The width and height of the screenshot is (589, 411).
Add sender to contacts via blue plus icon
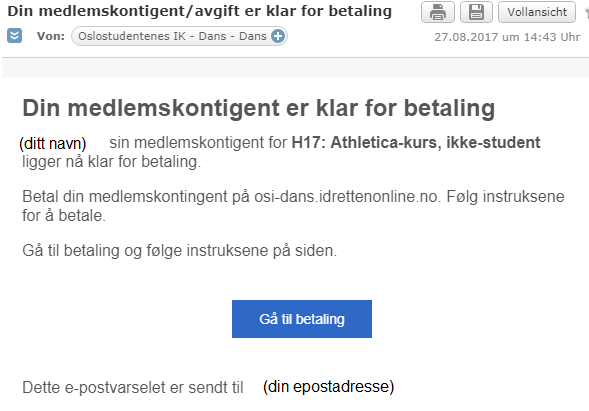click(x=278, y=36)
